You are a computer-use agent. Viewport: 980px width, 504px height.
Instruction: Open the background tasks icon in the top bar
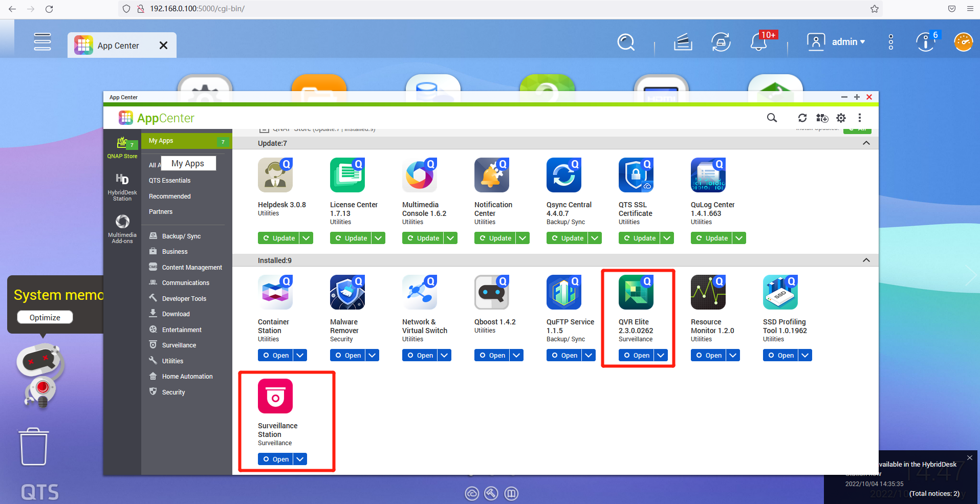point(683,42)
